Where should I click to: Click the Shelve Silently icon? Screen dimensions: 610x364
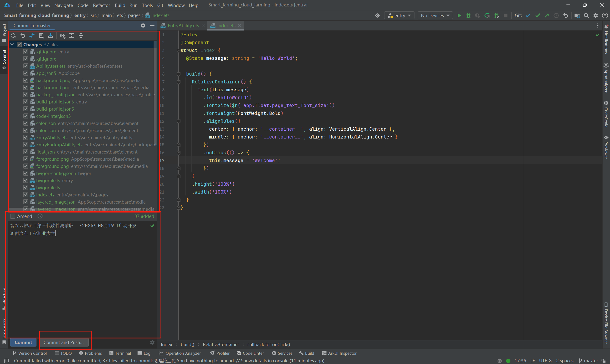click(51, 36)
